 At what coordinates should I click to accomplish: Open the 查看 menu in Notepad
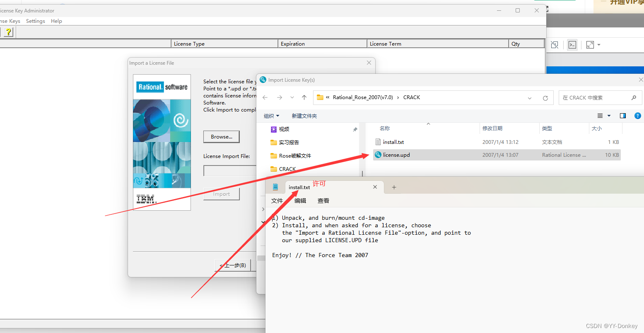(x=323, y=201)
